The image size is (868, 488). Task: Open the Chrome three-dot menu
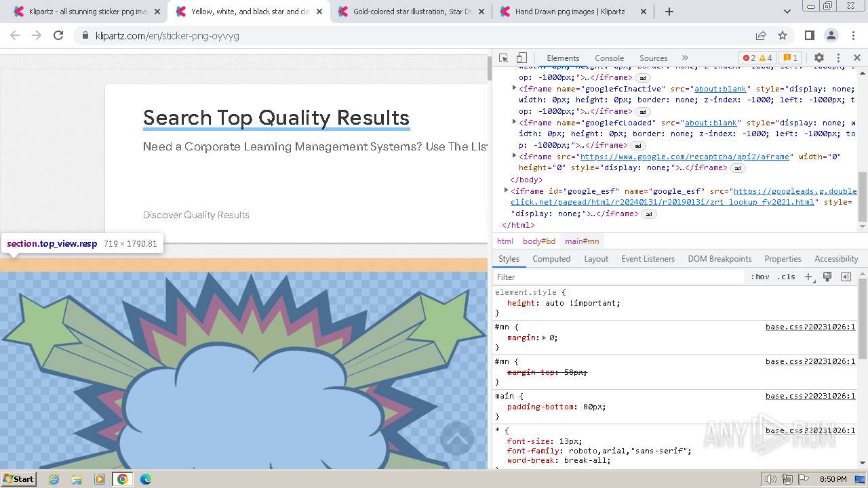852,36
